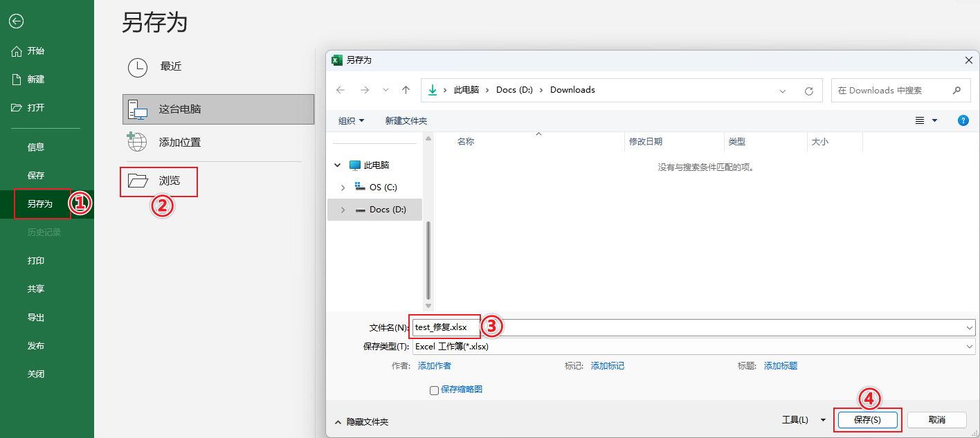Viewport: 980px width, 438px height.
Task: Click the navigation pane vertical scrollbar
Action: pyautogui.click(x=428, y=256)
